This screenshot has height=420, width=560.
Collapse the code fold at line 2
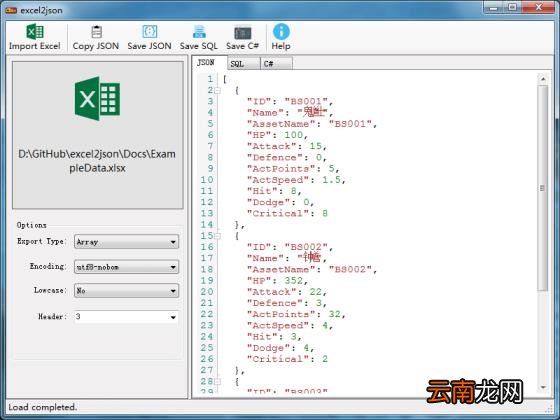pyautogui.click(x=217, y=91)
